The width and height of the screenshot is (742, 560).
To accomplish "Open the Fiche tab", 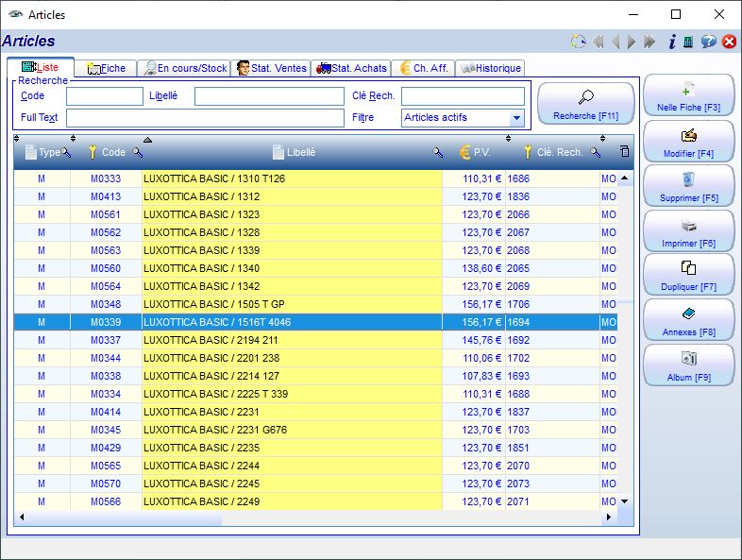I will 106,68.
